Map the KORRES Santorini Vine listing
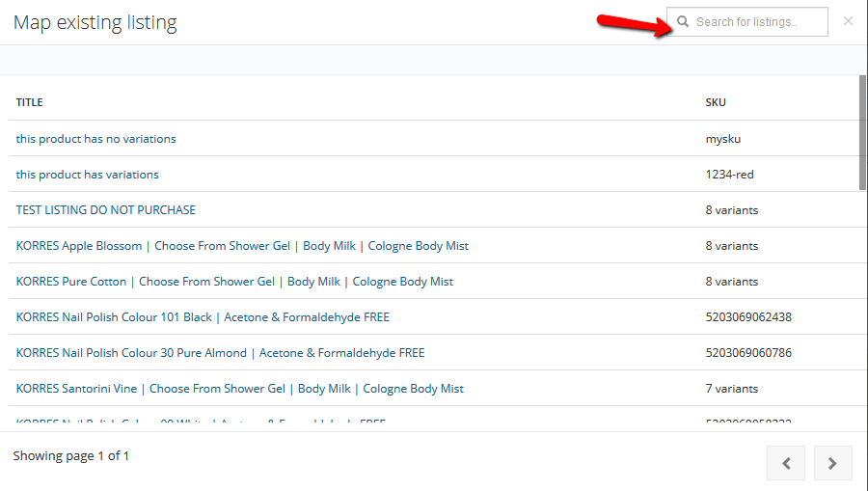 [x=239, y=389]
